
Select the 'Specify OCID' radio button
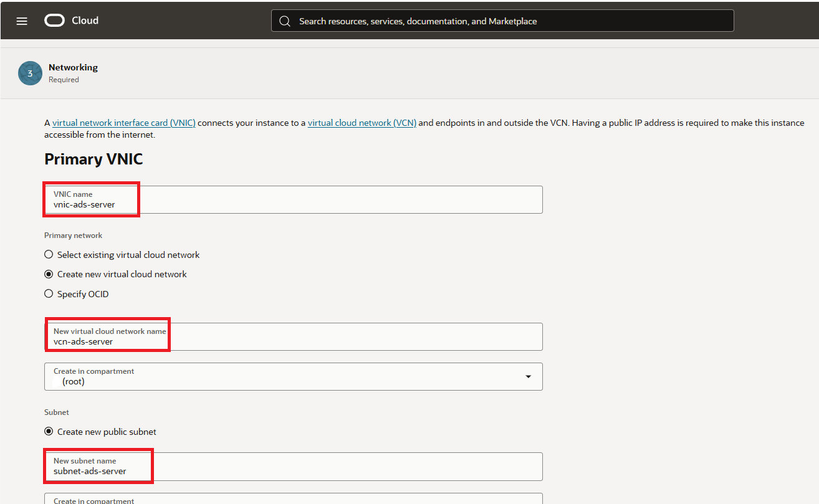(x=49, y=294)
